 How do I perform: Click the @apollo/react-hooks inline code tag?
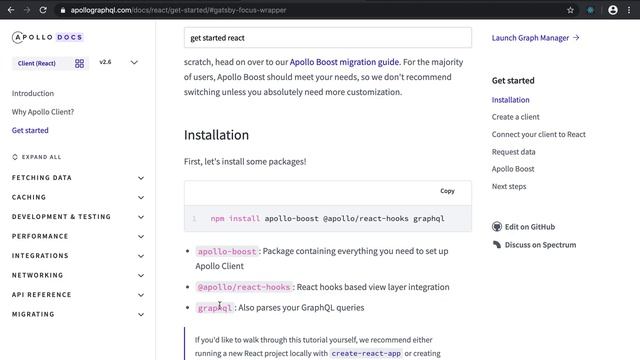click(x=244, y=287)
